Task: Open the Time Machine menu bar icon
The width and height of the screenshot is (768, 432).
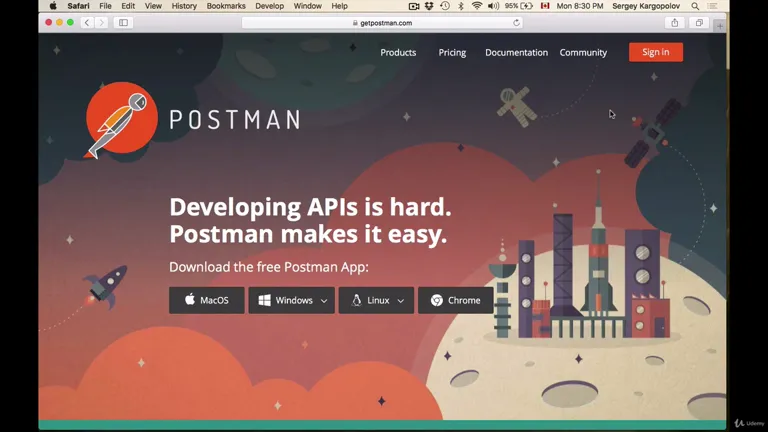Action: coord(445,6)
